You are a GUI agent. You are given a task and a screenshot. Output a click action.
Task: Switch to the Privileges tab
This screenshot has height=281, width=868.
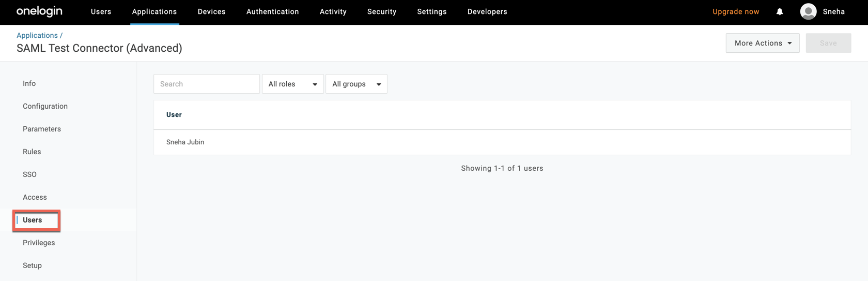pos(39,243)
